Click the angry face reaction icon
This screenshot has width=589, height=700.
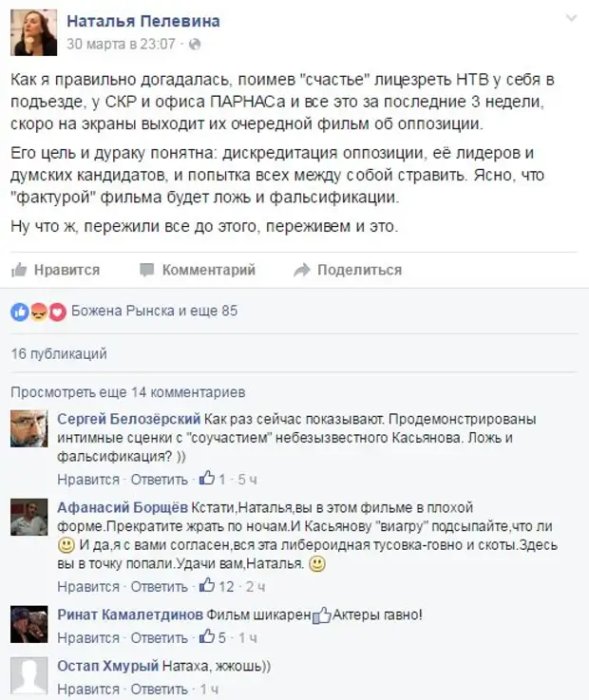pos(39,312)
